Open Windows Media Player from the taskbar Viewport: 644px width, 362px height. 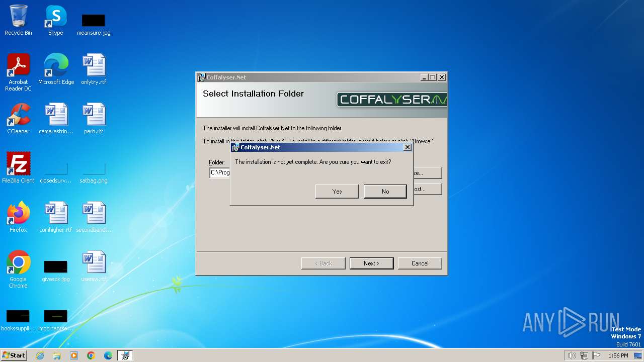pos(74,355)
